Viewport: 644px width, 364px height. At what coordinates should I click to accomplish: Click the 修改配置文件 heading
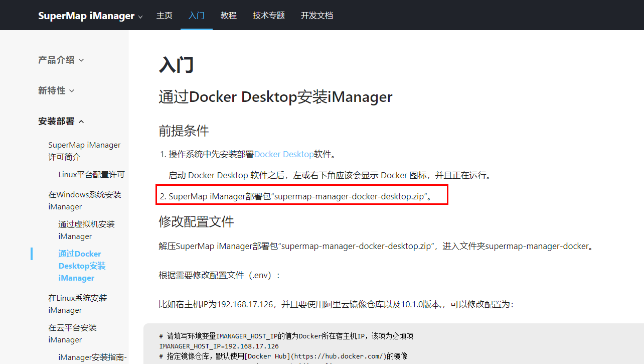(x=196, y=221)
